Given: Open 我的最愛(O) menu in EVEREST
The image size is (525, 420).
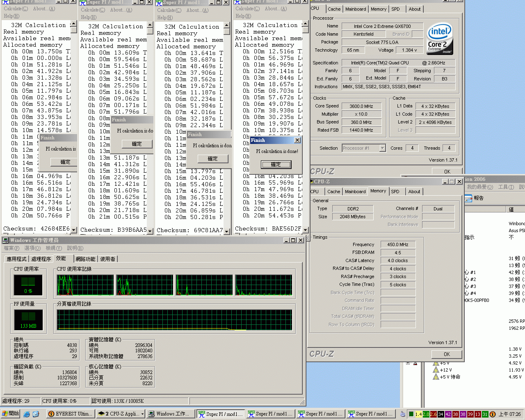Looking at the screenshot, I should pos(480,187).
